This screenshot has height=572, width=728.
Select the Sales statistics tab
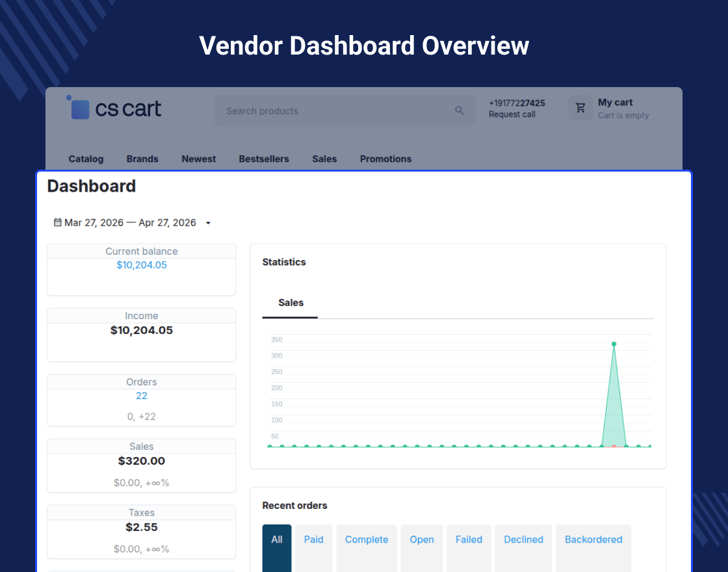coord(291,303)
